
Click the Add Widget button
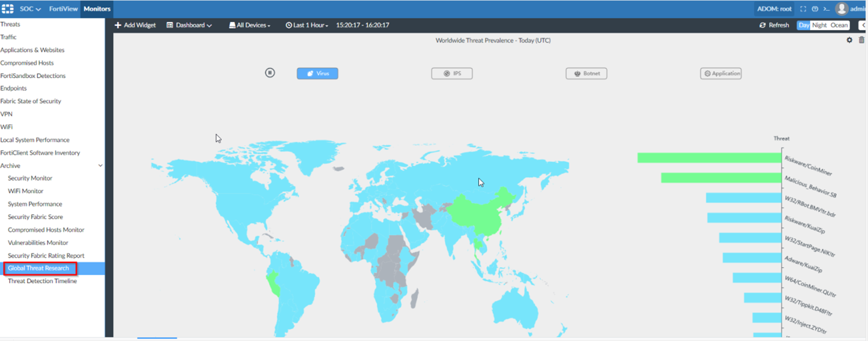135,25
